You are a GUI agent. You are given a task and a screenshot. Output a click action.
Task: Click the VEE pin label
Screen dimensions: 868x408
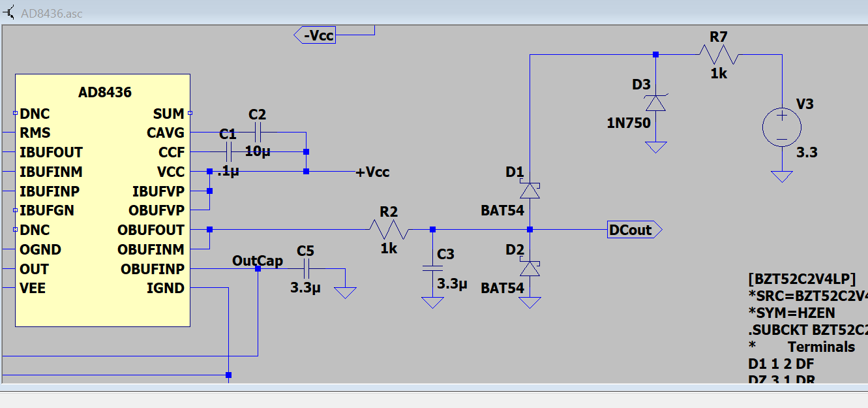(33, 289)
